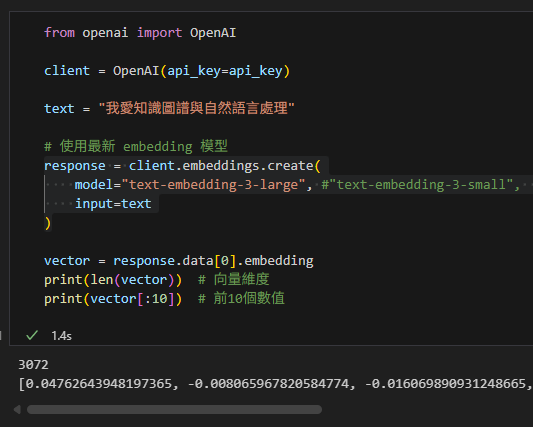Click the 'vector = response.data[0].embedding' line
Viewport: 533px width, 427px height.
click(179, 261)
